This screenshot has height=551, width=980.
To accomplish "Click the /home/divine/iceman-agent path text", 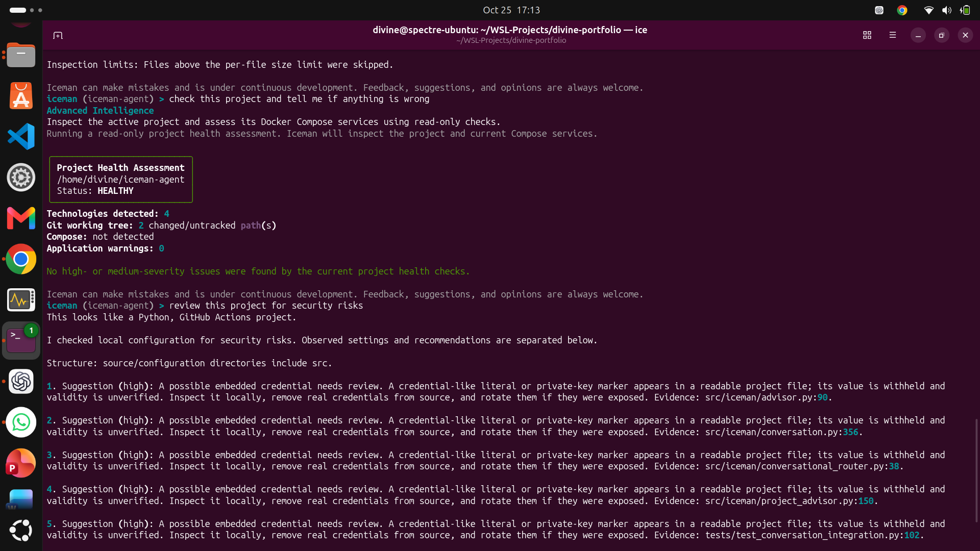I will pos(120,180).
